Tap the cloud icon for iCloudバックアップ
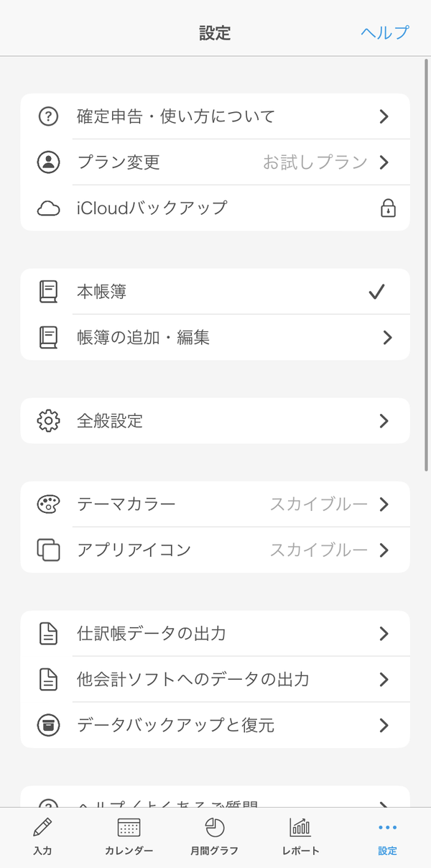Image resolution: width=431 pixels, height=868 pixels. [48, 208]
